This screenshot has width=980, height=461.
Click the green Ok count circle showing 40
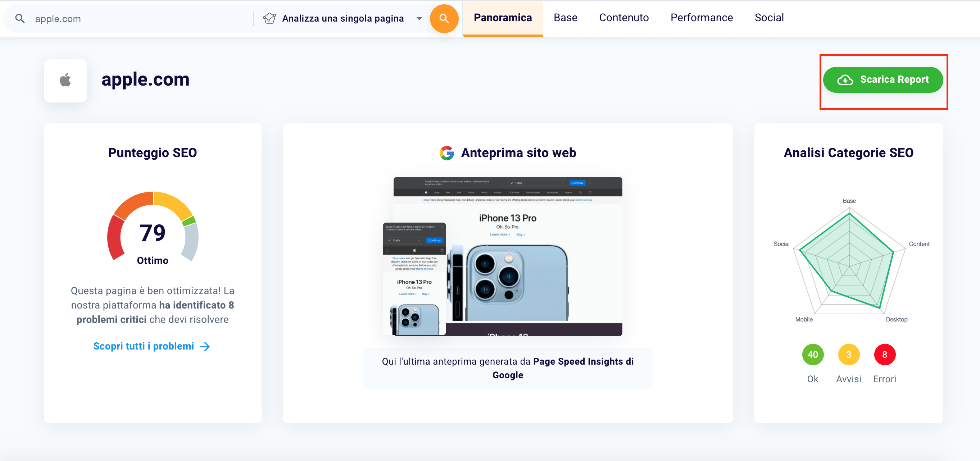pos(813,355)
